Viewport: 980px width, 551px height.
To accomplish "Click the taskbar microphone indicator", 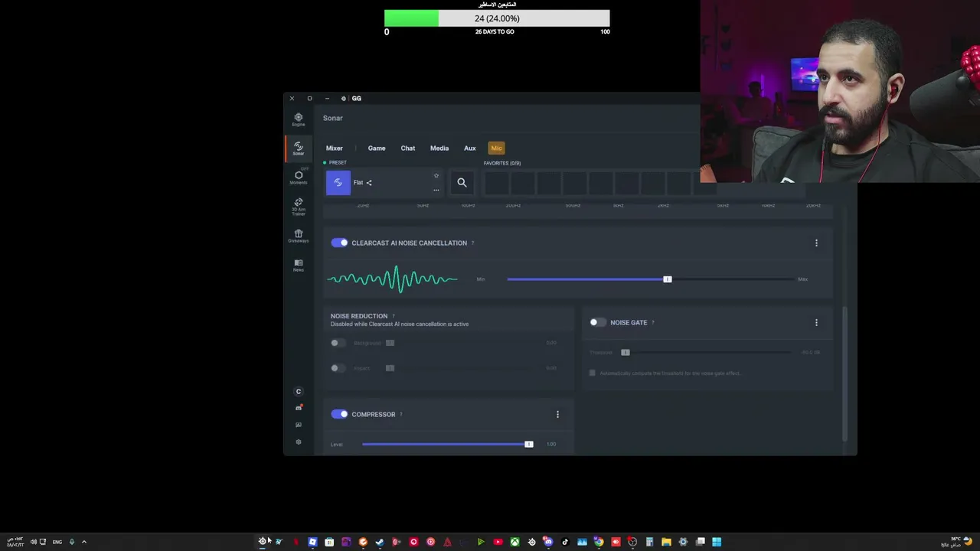I will point(72,542).
